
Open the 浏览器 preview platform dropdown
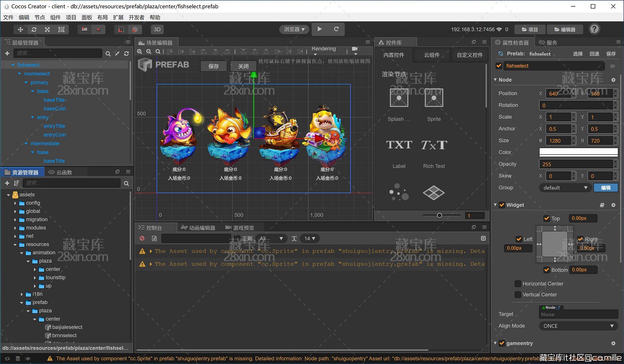tap(294, 30)
